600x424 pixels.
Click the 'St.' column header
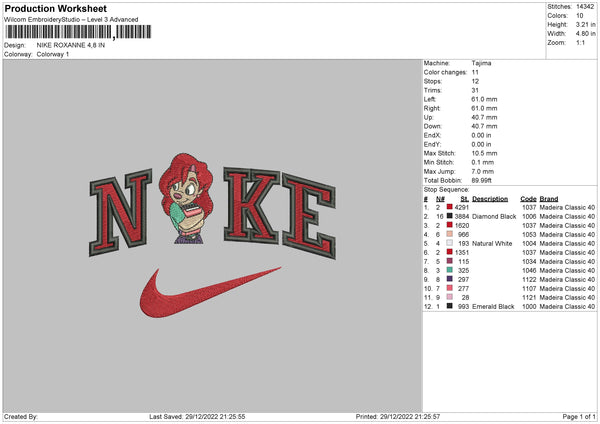pos(465,199)
